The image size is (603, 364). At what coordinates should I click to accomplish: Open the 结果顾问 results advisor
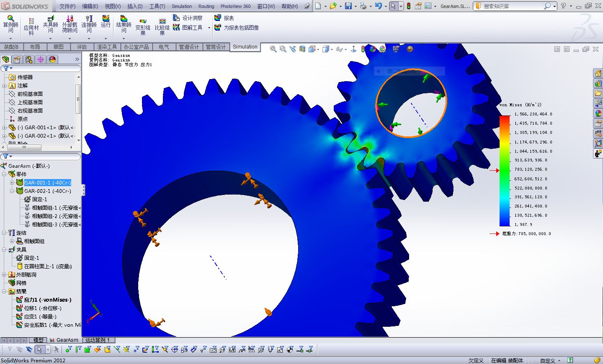coord(124,24)
